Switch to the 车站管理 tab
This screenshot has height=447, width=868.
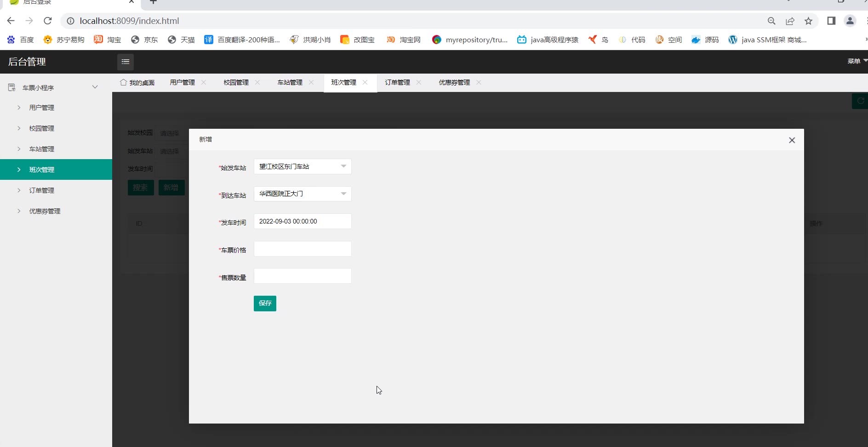coord(290,82)
